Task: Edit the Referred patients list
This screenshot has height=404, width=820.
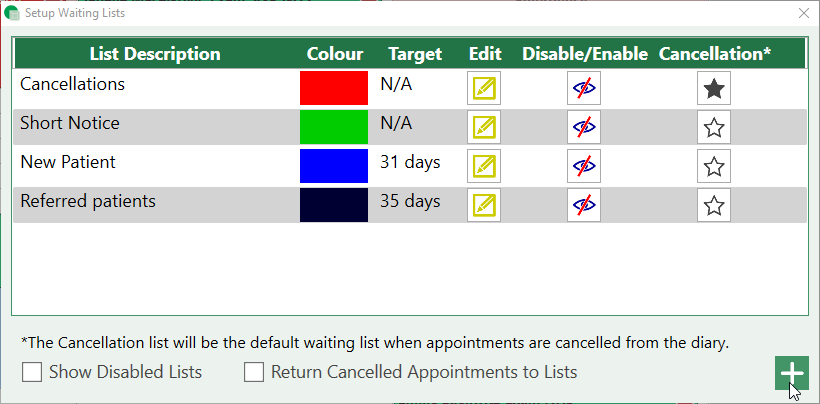Action: 484,205
